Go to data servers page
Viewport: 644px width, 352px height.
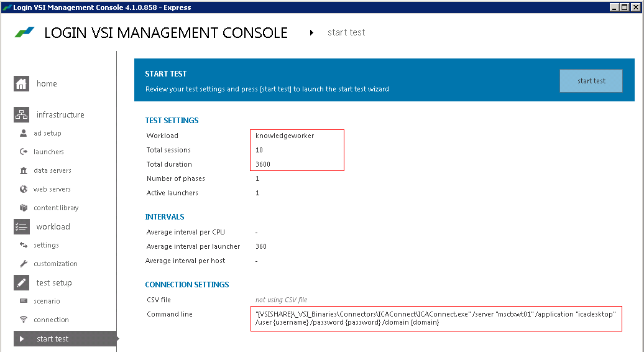point(52,170)
